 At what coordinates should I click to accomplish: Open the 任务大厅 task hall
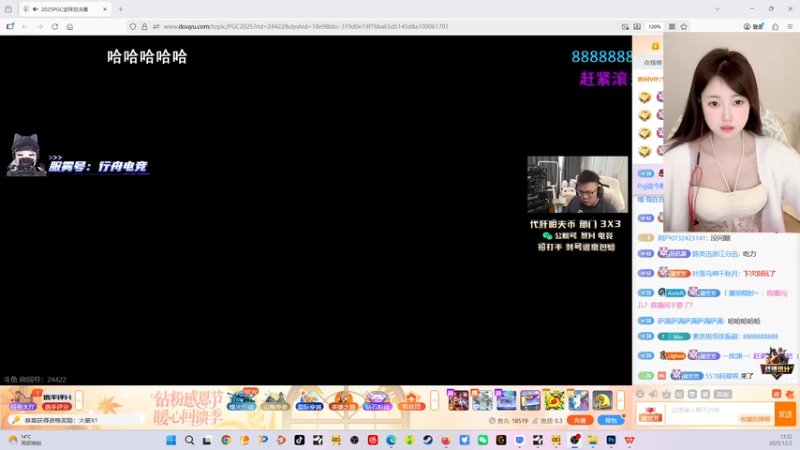coord(22,400)
